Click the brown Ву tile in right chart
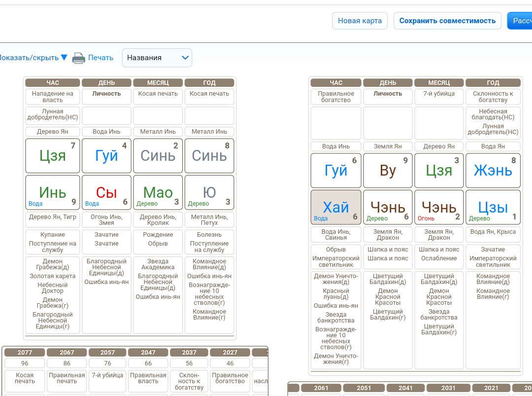The width and height of the screenshot is (532, 396). click(388, 171)
